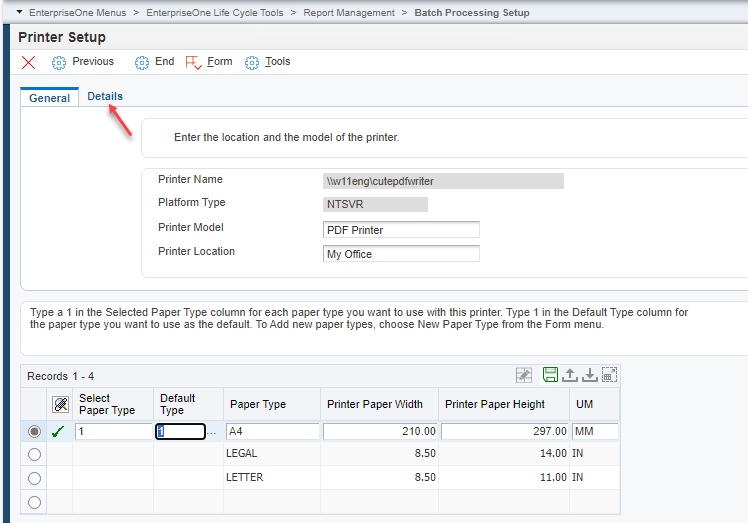Click the Records 1 - 4 label
The width and height of the screenshot is (748, 523).
tap(61, 376)
